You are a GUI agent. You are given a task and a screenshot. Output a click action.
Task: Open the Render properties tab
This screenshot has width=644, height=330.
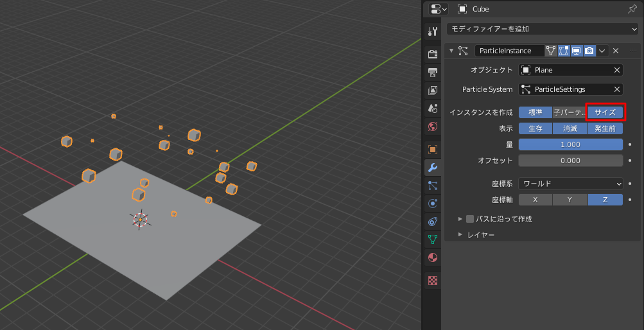tap(433, 54)
